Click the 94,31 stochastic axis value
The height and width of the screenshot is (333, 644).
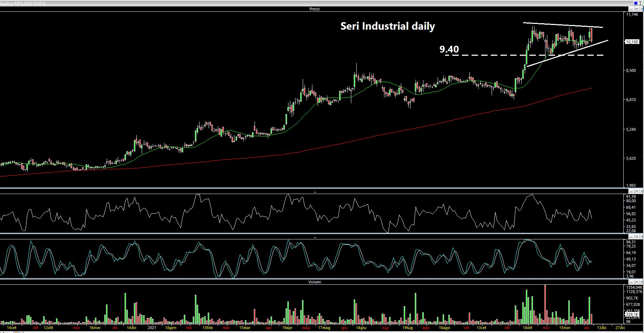click(631, 242)
